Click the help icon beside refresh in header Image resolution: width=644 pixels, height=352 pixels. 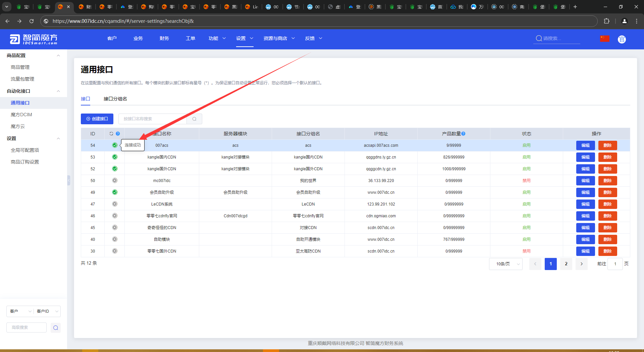[x=118, y=134]
